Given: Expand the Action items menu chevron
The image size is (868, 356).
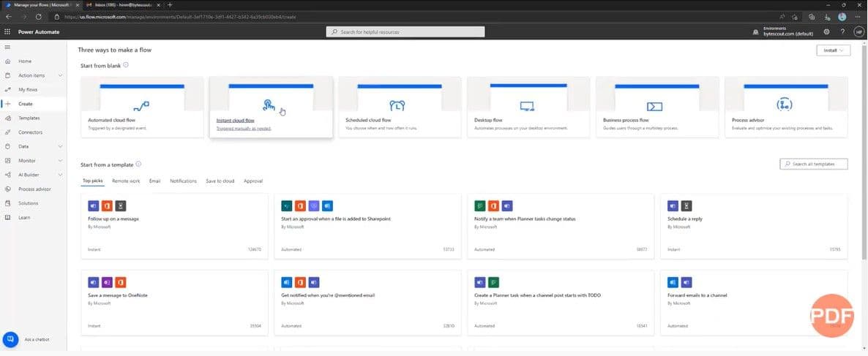Looking at the screenshot, I should point(61,75).
